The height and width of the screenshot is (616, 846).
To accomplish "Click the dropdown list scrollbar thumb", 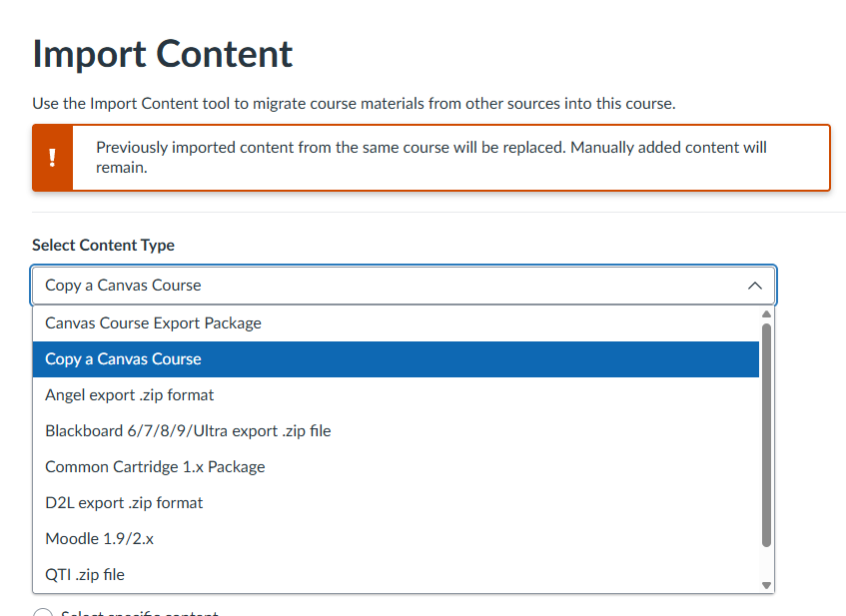I will [766, 435].
